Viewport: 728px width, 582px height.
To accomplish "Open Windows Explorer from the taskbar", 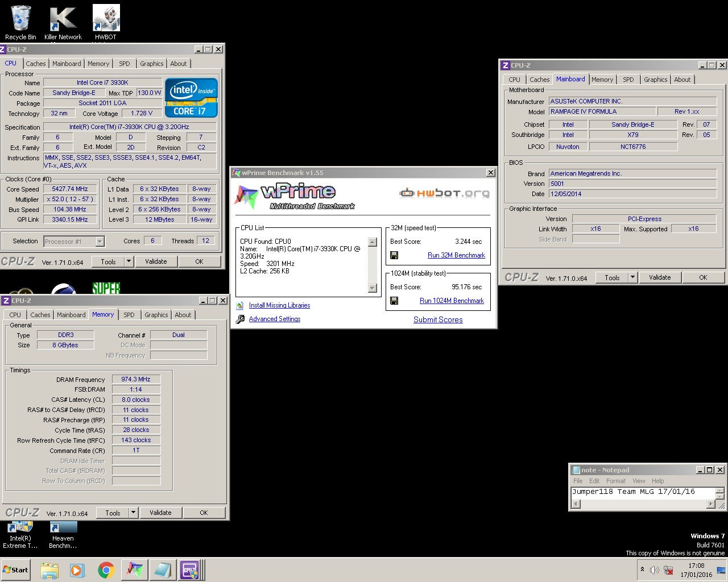I will (49, 570).
